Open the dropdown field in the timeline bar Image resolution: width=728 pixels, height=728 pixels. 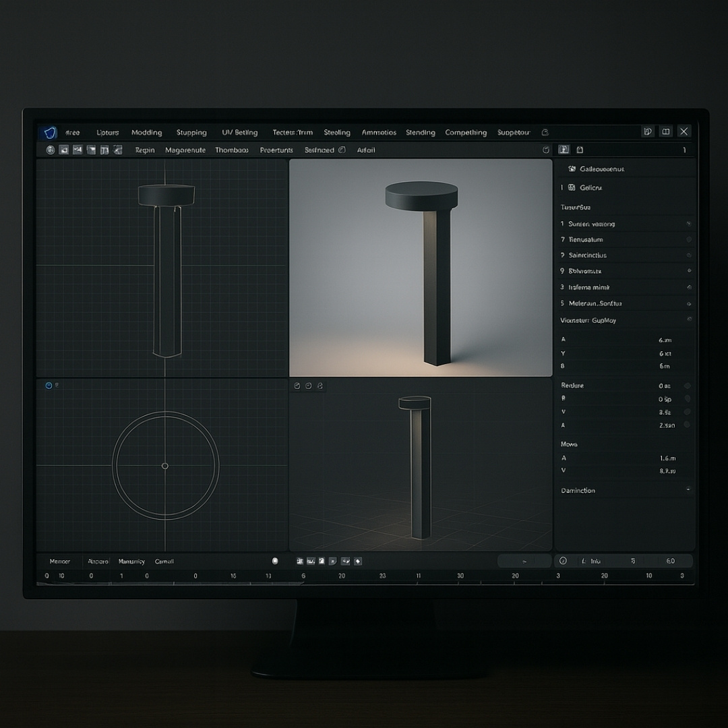pyautogui.click(x=524, y=561)
